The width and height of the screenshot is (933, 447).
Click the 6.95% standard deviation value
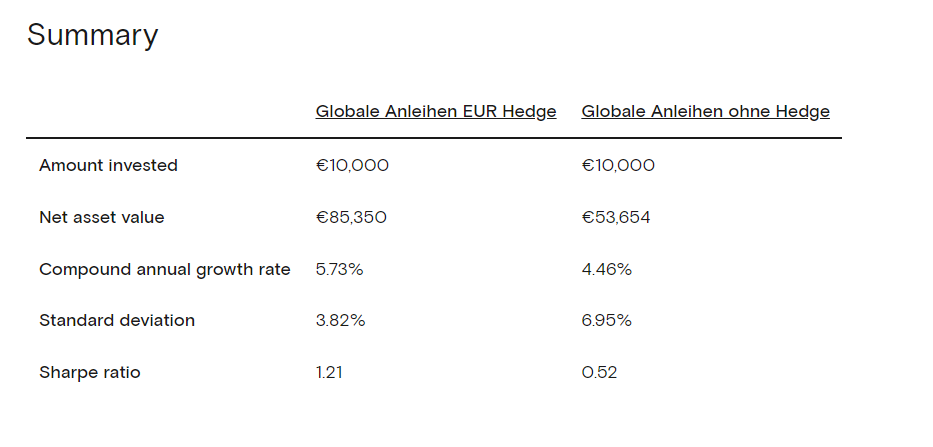(x=606, y=321)
